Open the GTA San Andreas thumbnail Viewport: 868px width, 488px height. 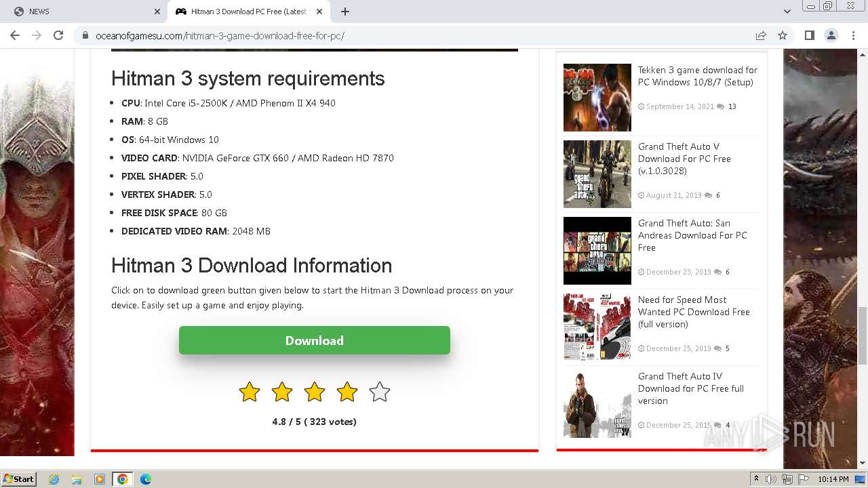point(597,251)
